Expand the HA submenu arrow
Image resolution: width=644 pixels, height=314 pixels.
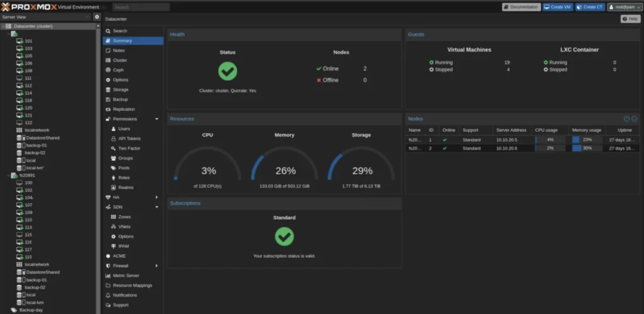pyautogui.click(x=157, y=197)
